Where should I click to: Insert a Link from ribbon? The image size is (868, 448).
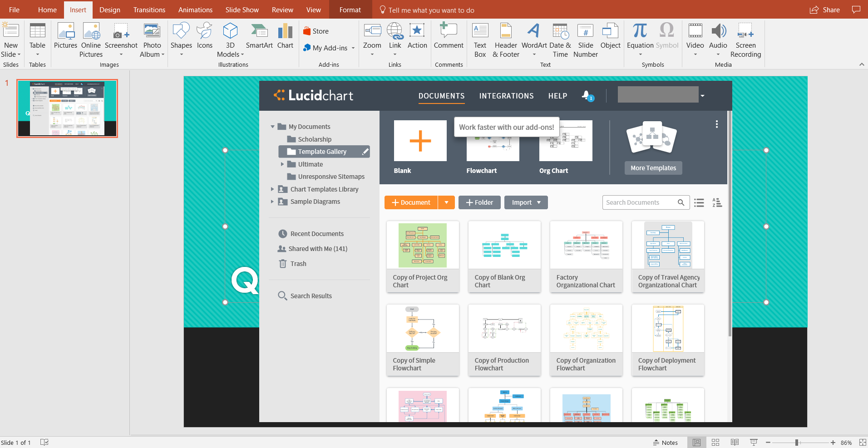(395, 40)
